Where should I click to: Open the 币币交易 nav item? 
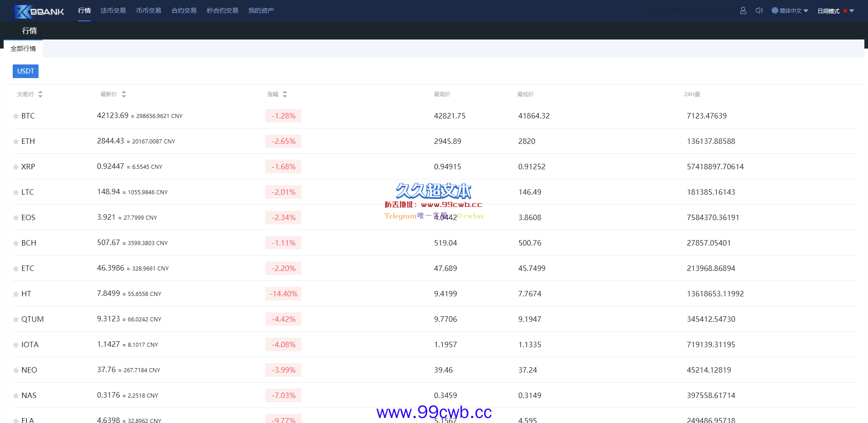click(148, 10)
